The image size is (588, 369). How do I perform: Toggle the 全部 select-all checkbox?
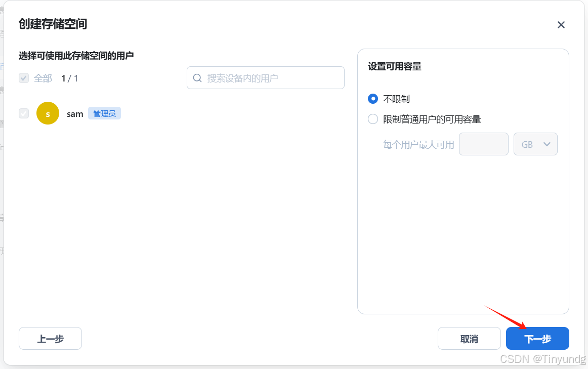coord(23,78)
